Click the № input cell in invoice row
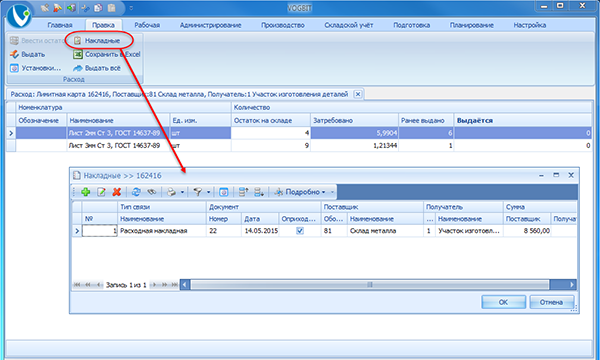 click(99, 231)
